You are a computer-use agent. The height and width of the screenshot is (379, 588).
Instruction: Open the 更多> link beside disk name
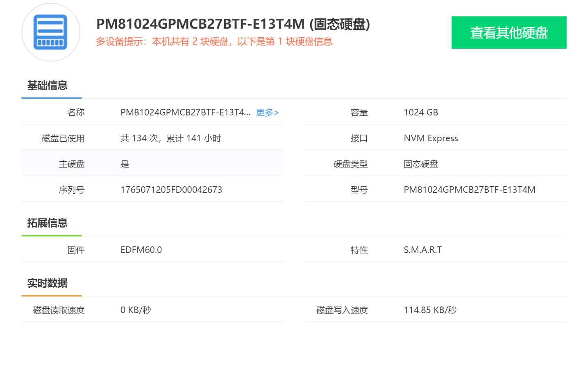(x=267, y=113)
